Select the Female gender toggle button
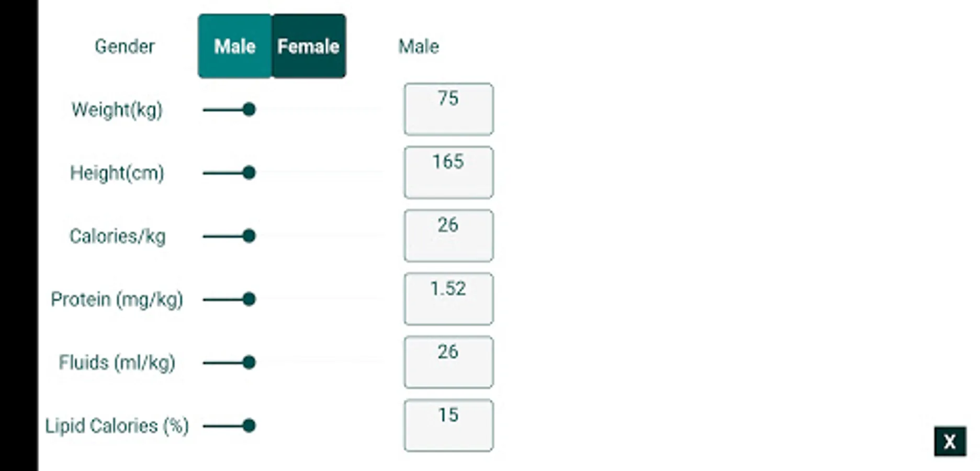The height and width of the screenshot is (471, 980). pyautogui.click(x=309, y=46)
